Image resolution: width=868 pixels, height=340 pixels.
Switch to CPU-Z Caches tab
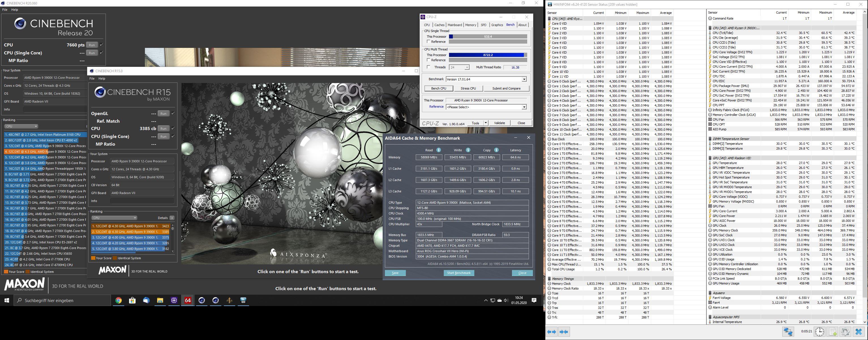tap(440, 25)
